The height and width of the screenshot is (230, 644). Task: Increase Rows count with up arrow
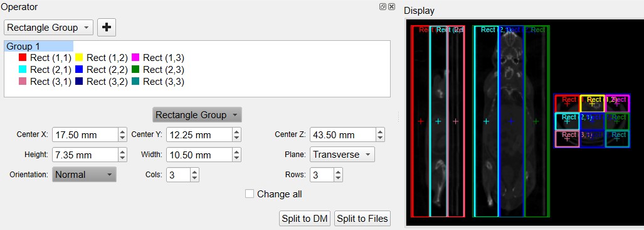(338, 171)
